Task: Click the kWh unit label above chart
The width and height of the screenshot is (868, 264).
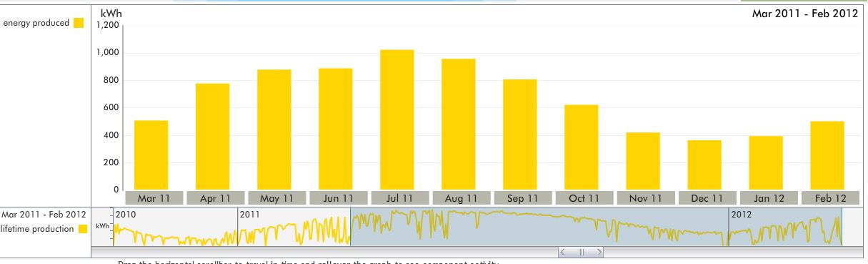Action: point(111,14)
